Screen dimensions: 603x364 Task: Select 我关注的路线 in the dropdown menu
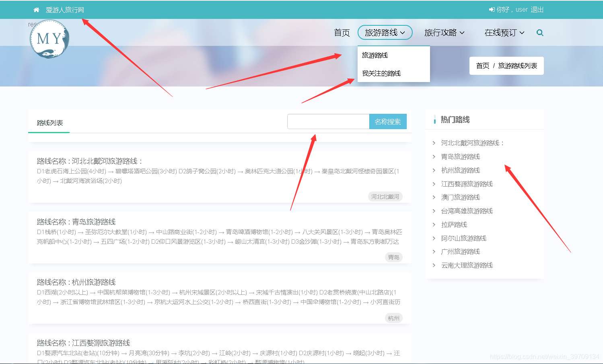click(381, 73)
